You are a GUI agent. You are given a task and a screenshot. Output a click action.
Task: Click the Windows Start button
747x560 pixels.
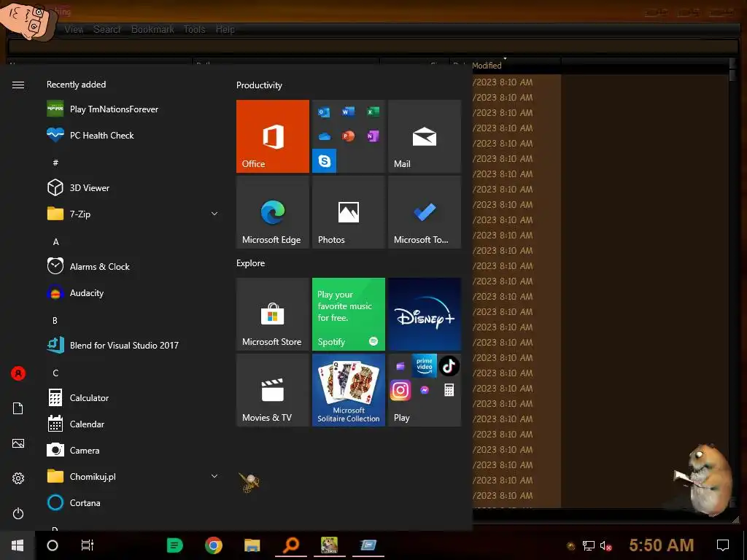click(x=18, y=545)
